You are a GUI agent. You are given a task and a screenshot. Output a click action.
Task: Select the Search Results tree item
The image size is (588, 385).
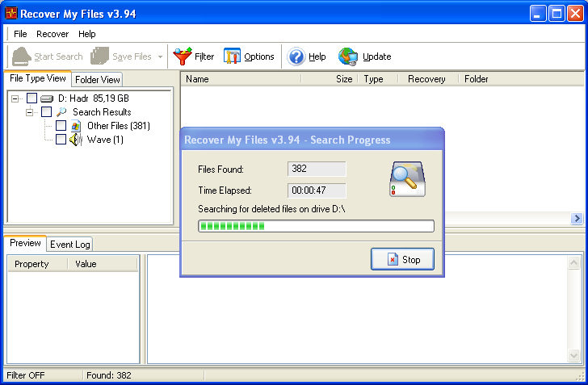[102, 112]
